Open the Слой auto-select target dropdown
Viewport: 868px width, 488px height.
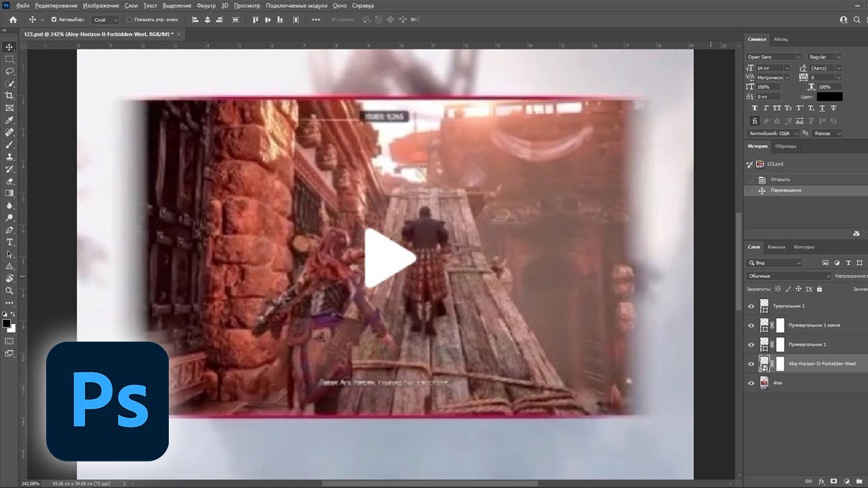(x=105, y=20)
